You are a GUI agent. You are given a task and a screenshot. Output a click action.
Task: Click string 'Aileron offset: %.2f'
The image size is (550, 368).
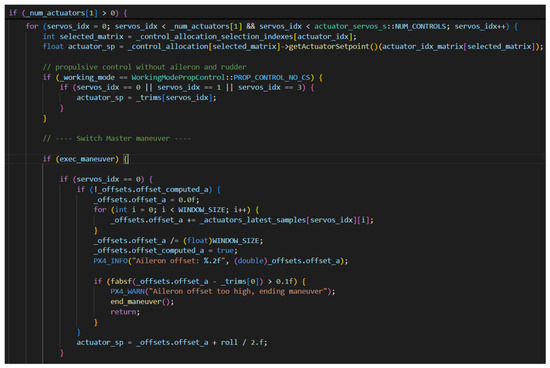[179, 261]
